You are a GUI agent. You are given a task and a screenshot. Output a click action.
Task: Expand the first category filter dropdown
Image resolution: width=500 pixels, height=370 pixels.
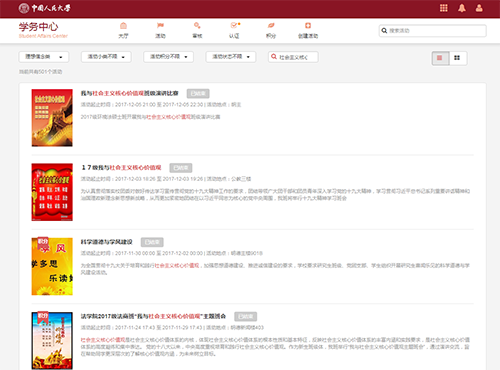coord(44,57)
